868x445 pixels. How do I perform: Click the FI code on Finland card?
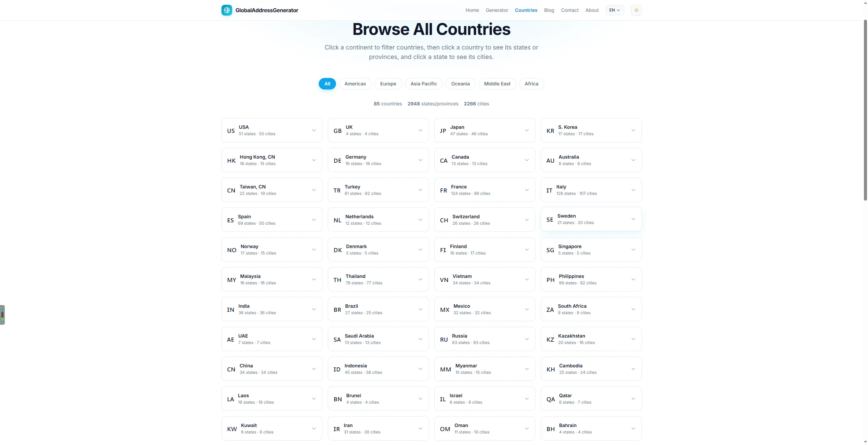pos(443,250)
